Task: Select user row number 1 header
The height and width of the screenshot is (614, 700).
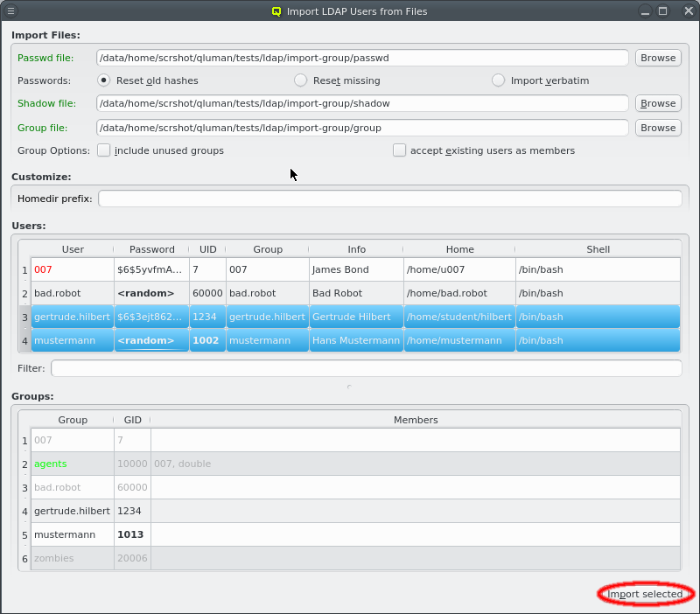Action: (x=25, y=270)
